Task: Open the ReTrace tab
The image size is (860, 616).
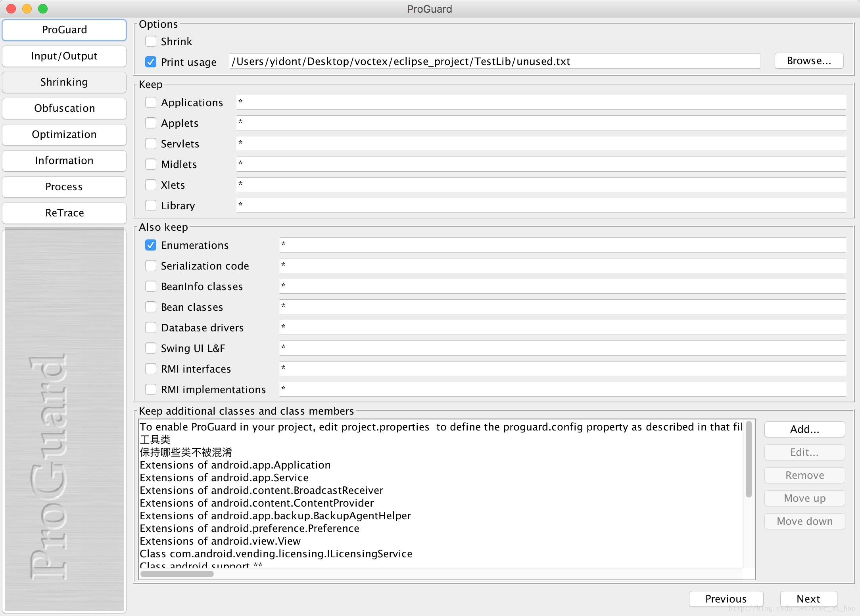Action: (64, 213)
